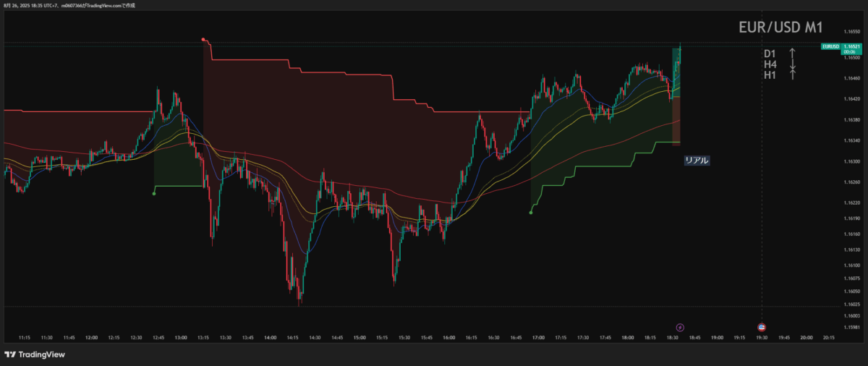Click the リアル label on the chart

point(697,161)
